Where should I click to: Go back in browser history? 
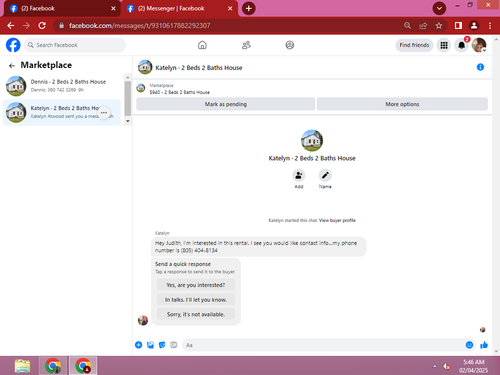pyautogui.click(x=11, y=25)
